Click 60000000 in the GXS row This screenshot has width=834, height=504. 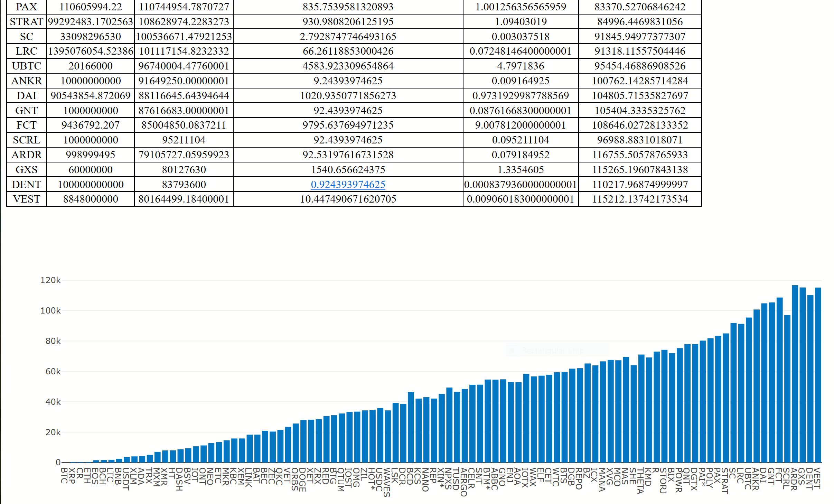pos(91,170)
